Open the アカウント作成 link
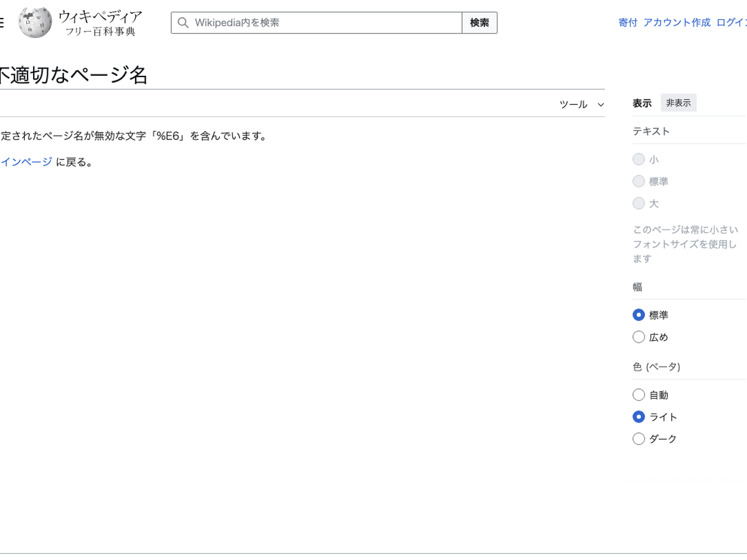This screenshot has height=560, width=747. pos(677,22)
